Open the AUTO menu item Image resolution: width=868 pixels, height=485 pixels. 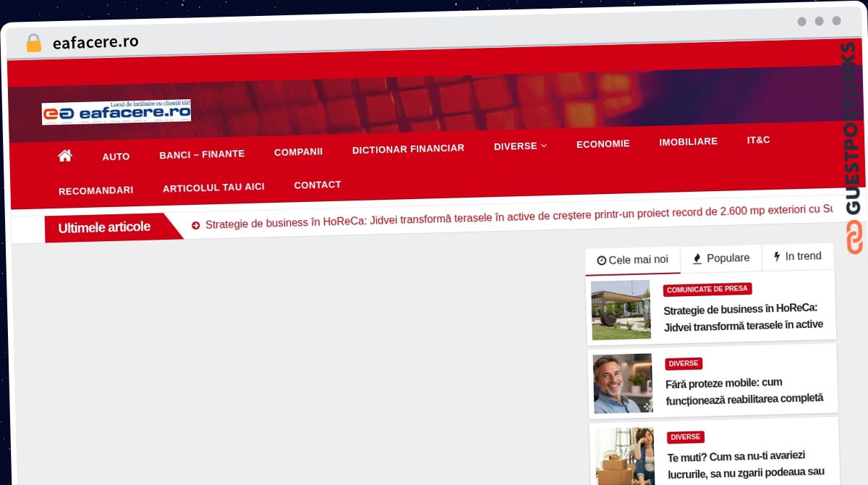tap(116, 156)
